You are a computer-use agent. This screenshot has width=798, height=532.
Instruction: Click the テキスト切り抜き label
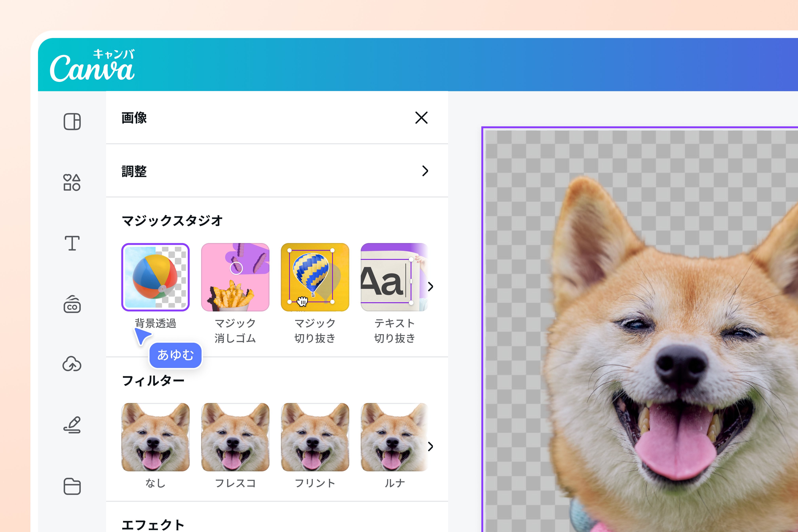point(395,331)
